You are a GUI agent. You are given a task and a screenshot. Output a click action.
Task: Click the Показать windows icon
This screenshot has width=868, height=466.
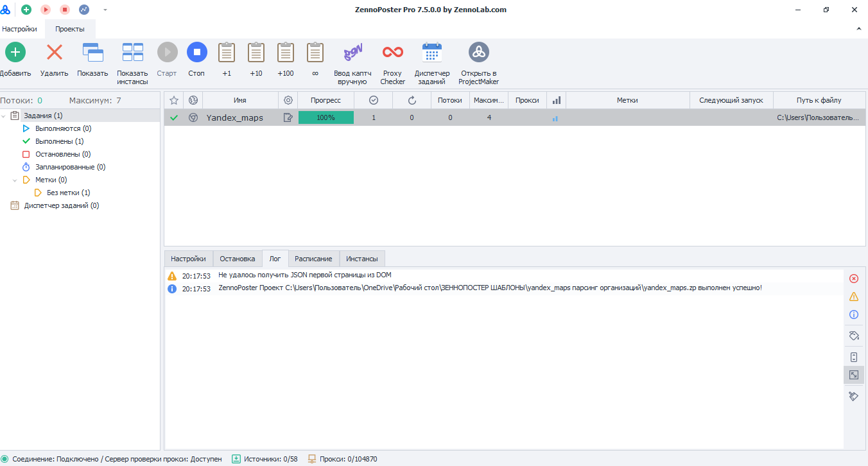click(93, 52)
